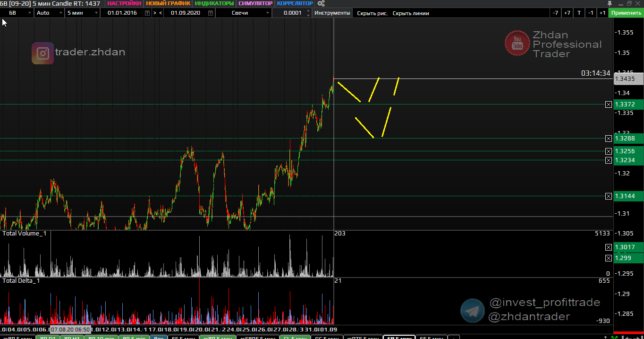Viewport: 644px width, 339px height.
Task: Expand the 6B instrument dropdown
Action: pos(29,13)
